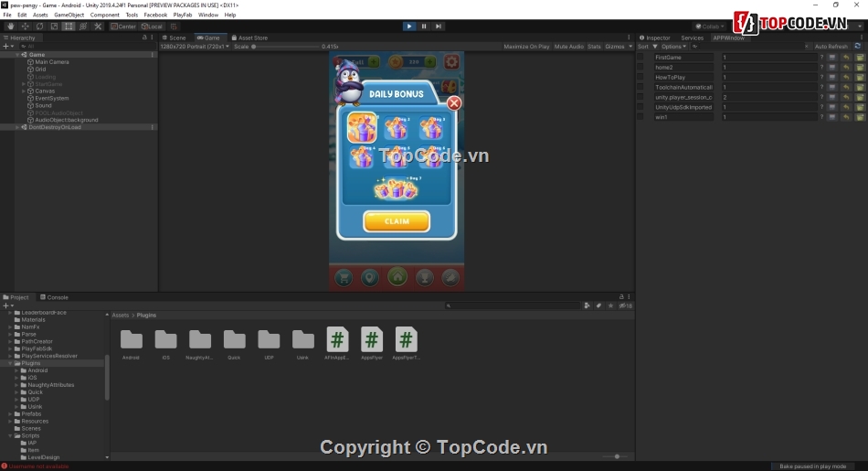The width and height of the screenshot is (868, 471).
Task: Click the favorite star filter in Project
Action: tap(610, 305)
